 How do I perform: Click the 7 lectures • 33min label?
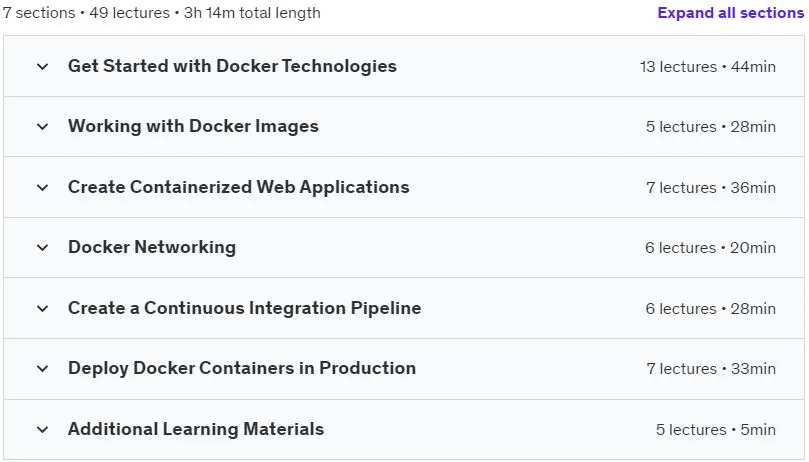(710, 369)
